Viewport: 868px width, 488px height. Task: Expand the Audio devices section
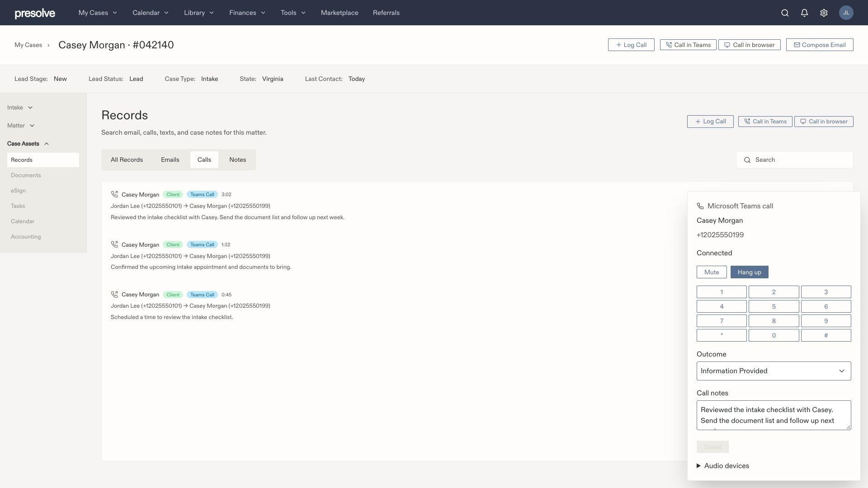pyautogui.click(x=723, y=466)
